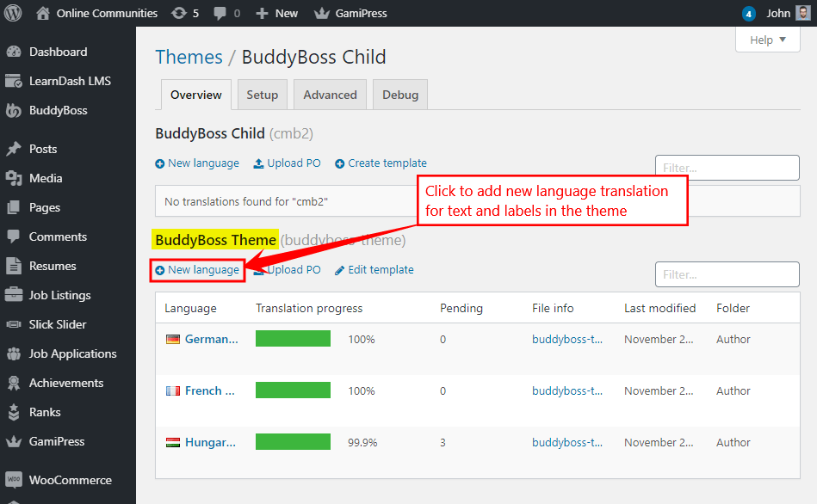Open the New content menu
Image resolution: width=817 pixels, height=504 pixels.
click(x=277, y=13)
